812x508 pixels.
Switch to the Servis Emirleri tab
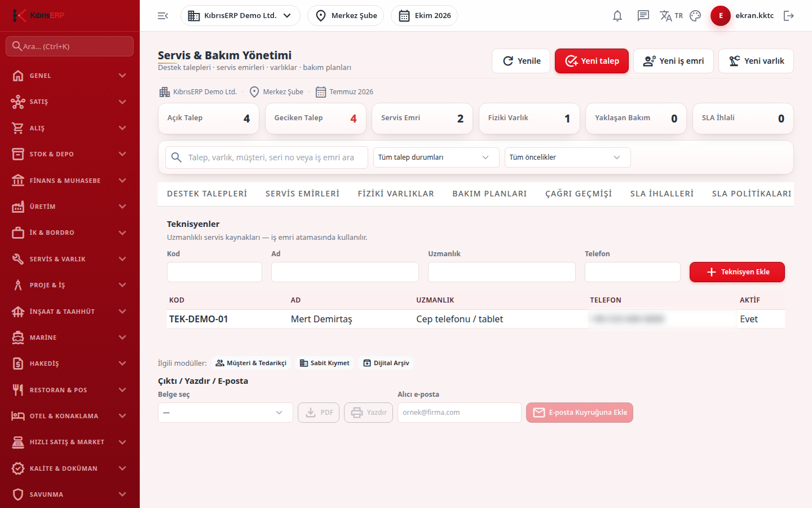(302, 194)
